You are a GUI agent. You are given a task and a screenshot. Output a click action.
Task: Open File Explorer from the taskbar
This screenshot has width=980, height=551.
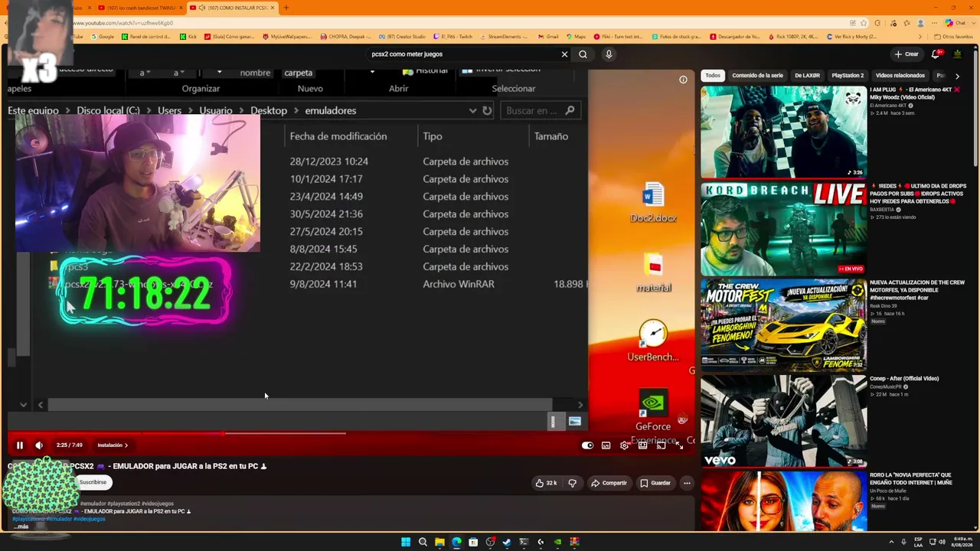point(439,542)
